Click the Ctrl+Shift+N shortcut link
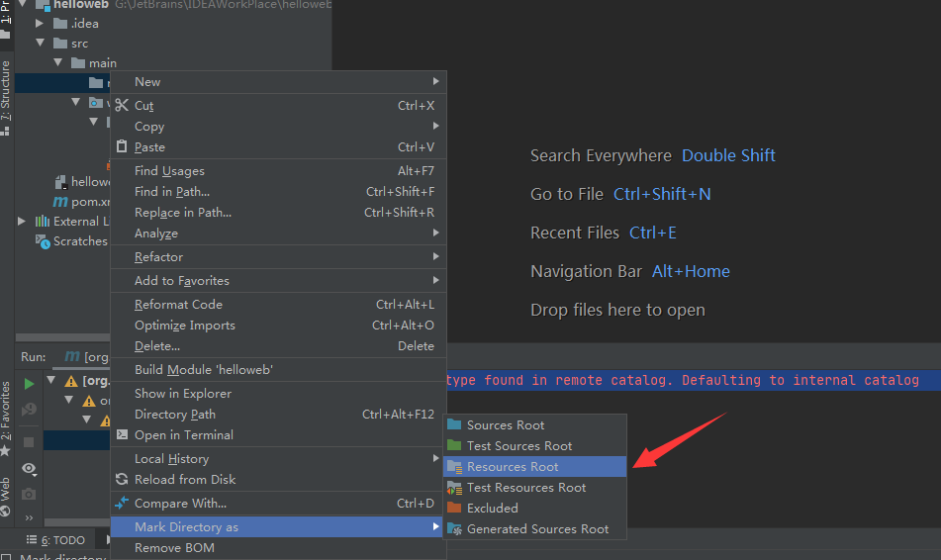 (x=662, y=194)
